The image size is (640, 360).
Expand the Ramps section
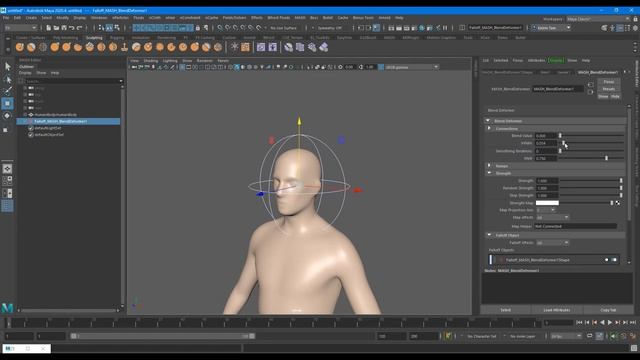(x=489, y=166)
